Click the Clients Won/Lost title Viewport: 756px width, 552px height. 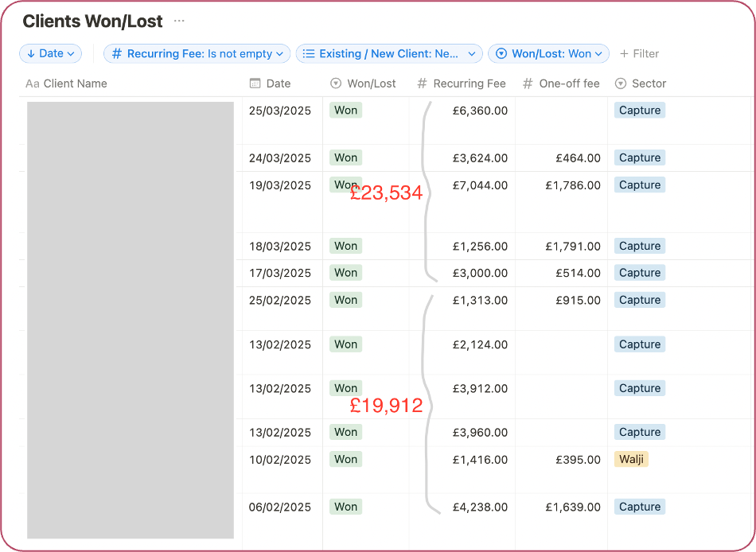click(92, 21)
